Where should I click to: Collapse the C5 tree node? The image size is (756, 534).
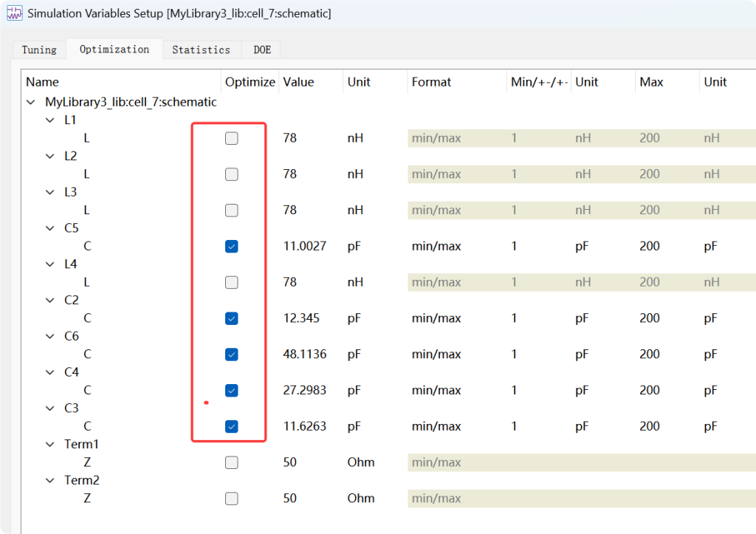[50, 228]
